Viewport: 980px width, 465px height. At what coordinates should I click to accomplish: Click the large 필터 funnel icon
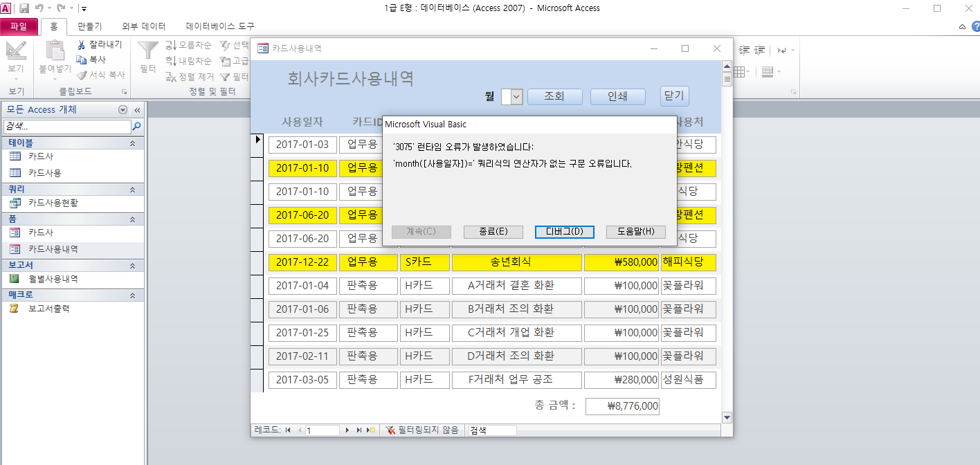tap(147, 51)
